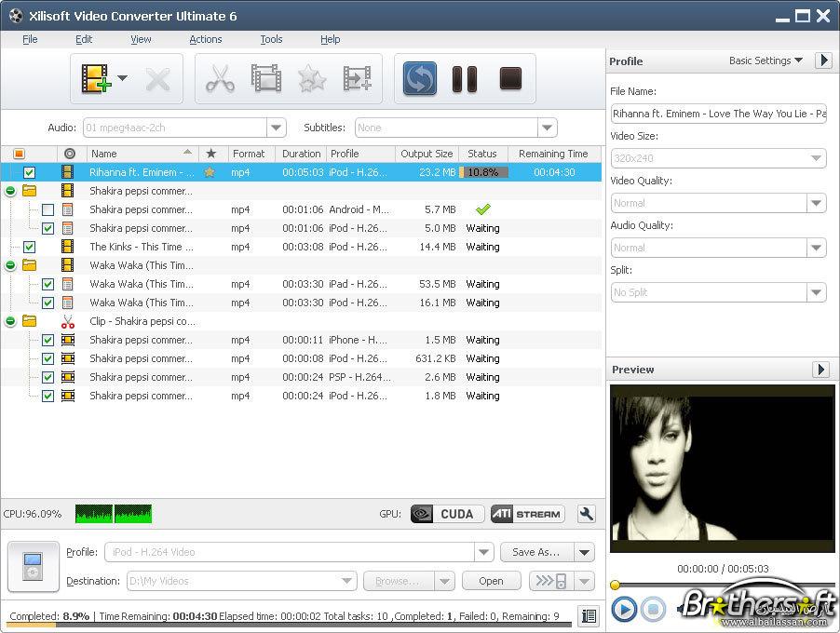Click the Browse... button
The height and width of the screenshot is (633, 840).
[400, 581]
